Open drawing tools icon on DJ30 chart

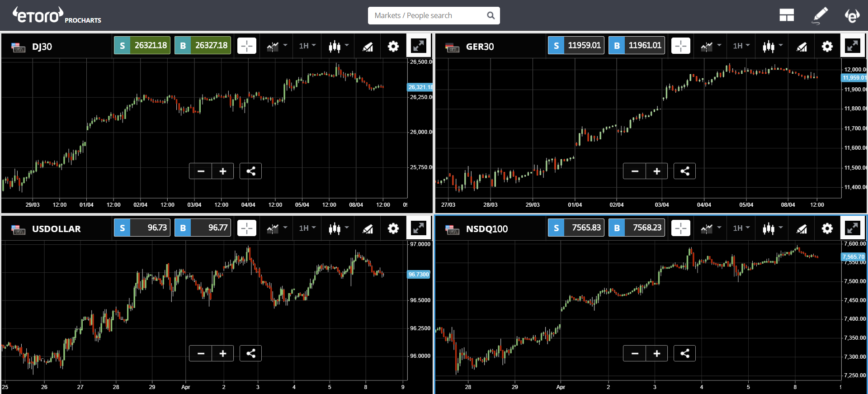(x=368, y=46)
